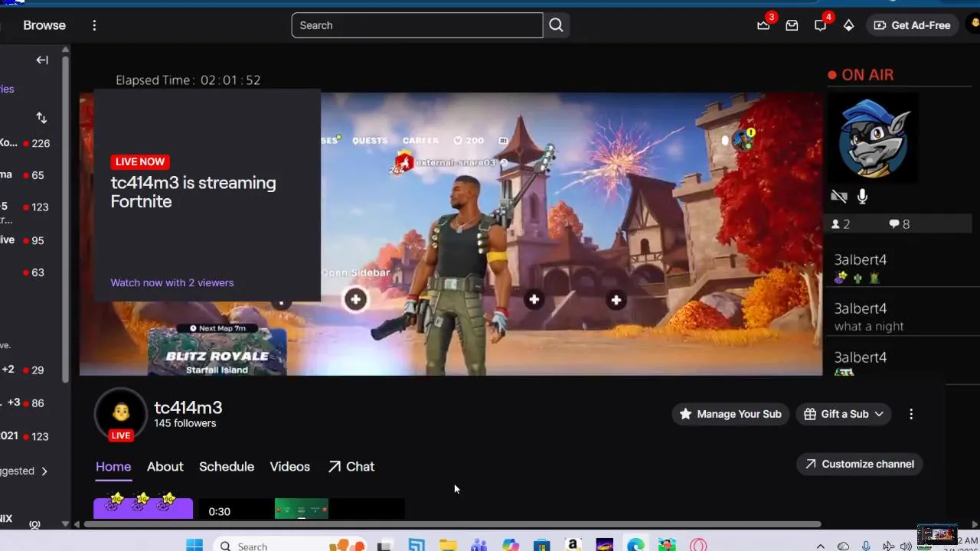The height and width of the screenshot is (551, 980).
Task: Open the whispers chat bubble icon
Action: [820, 25]
